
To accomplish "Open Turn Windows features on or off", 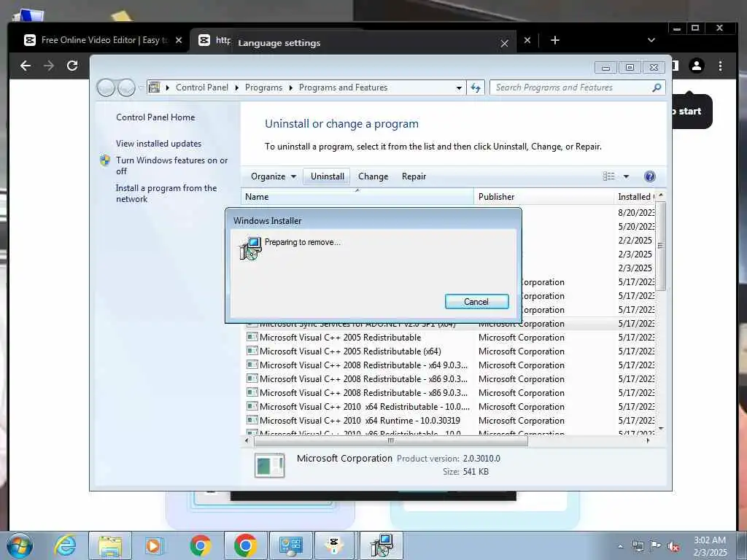I will 171,166.
